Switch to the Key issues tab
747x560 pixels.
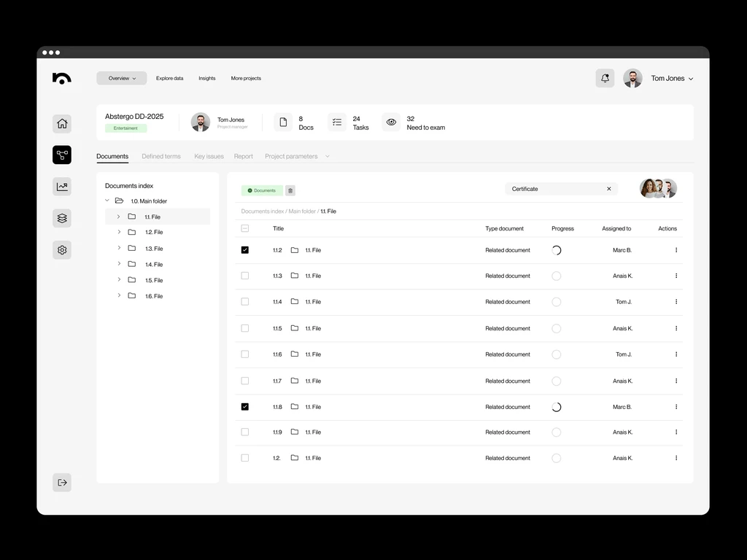click(209, 156)
